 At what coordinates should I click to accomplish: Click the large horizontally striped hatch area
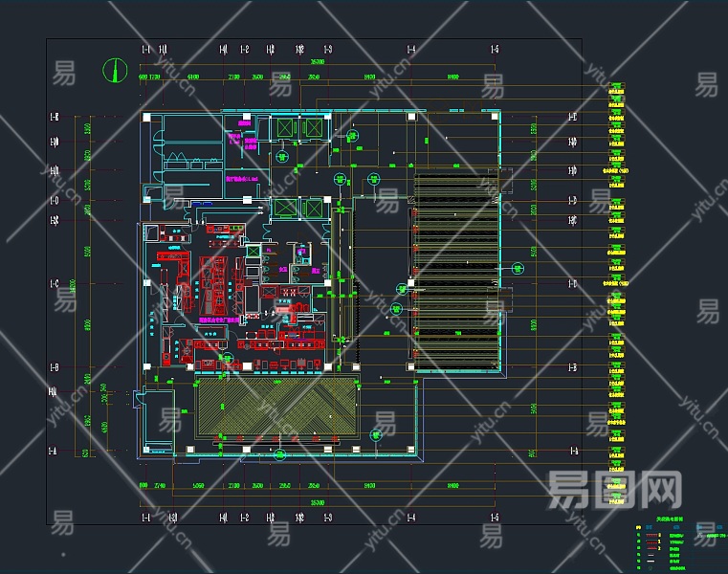click(456, 272)
